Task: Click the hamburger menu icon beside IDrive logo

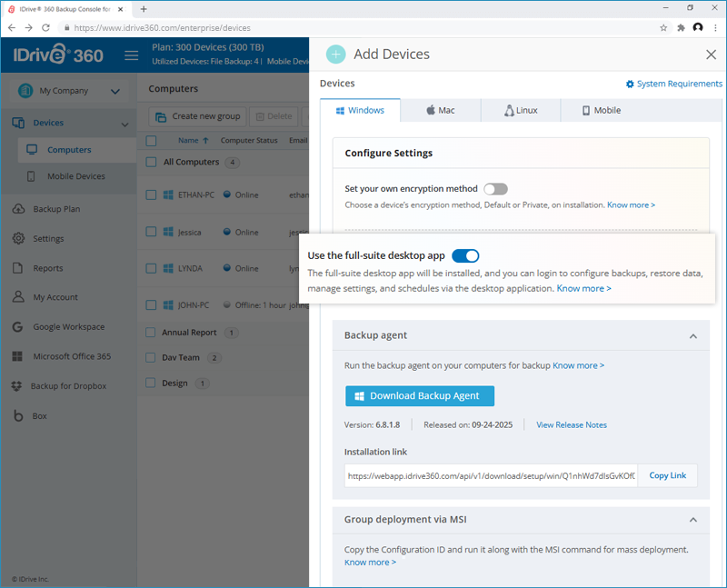Action: coord(131,55)
